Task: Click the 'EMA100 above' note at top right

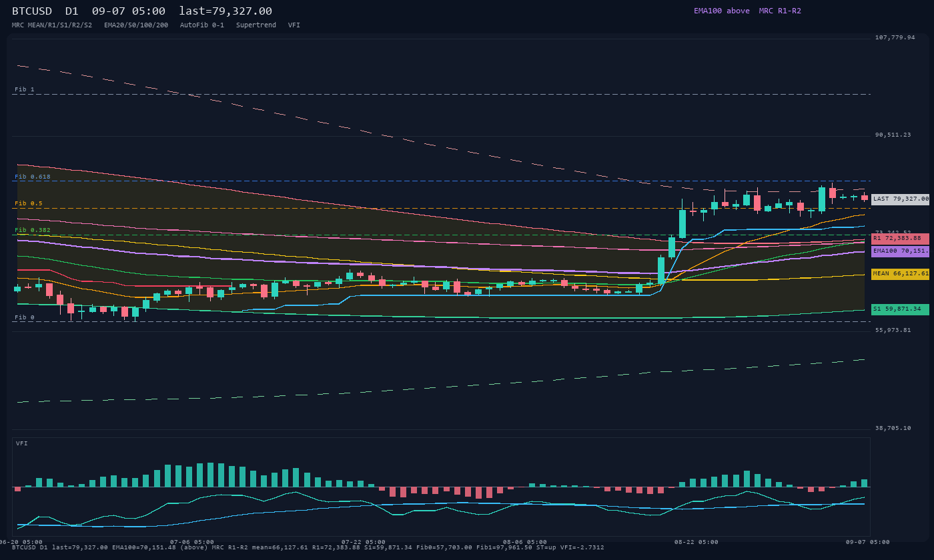Action: click(x=722, y=11)
